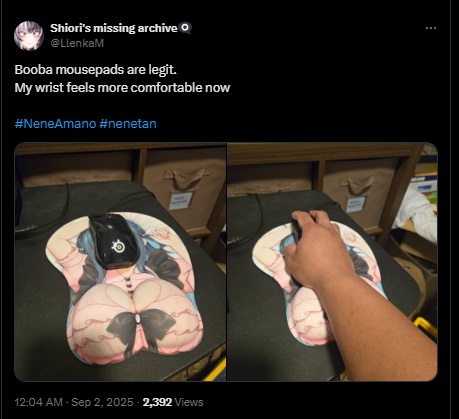Click the line 'My wrist feels more comfortable now'

(x=122, y=88)
